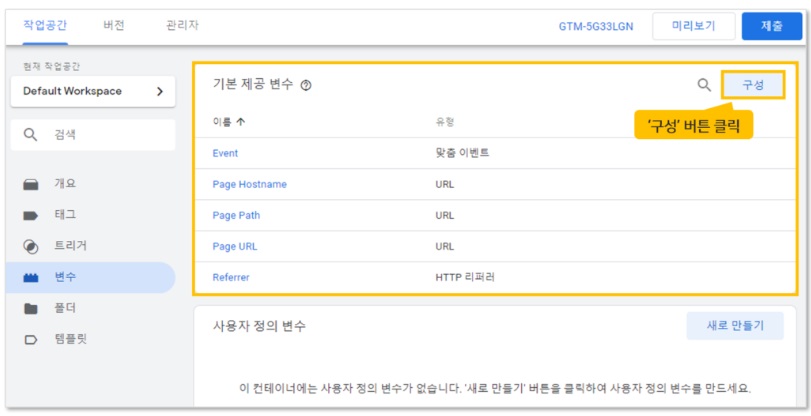The height and width of the screenshot is (416, 811).
Task: Click the help icon beside 기본 제공 변수
Action: (x=306, y=85)
